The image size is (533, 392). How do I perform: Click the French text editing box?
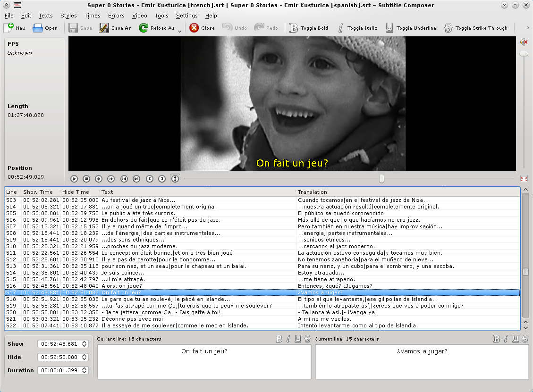click(204, 361)
